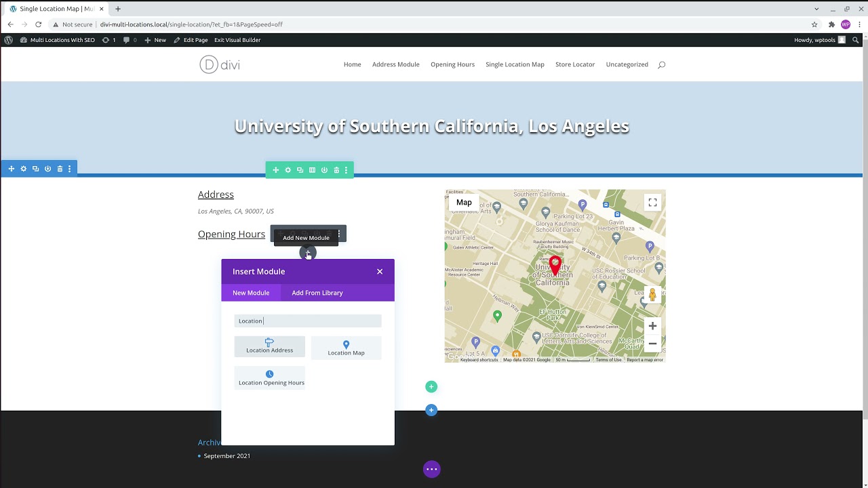Click the Divi logo

pyautogui.click(x=220, y=64)
